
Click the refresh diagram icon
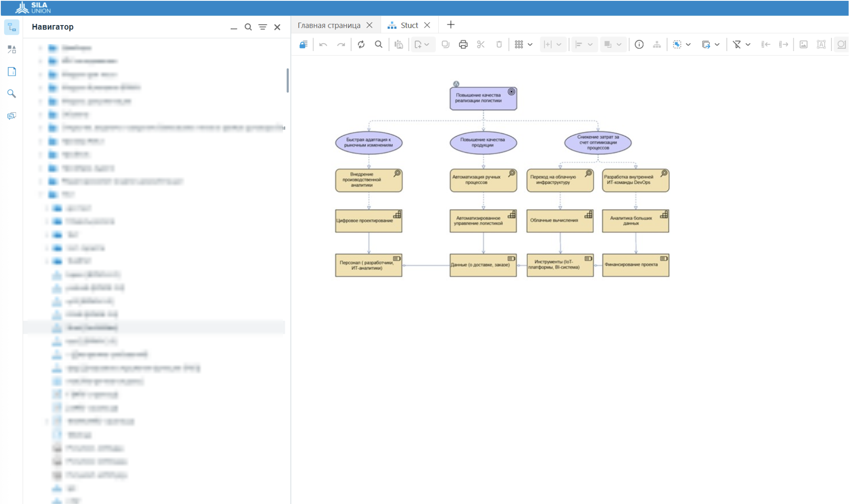[361, 44]
